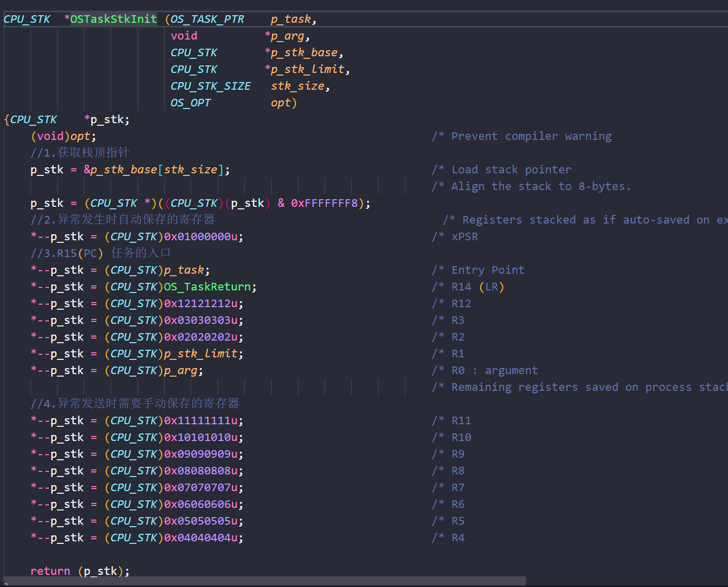Click the 'Remaining registers saved' comment
The image size is (728, 587).
pyautogui.click(x=580, y=387)
